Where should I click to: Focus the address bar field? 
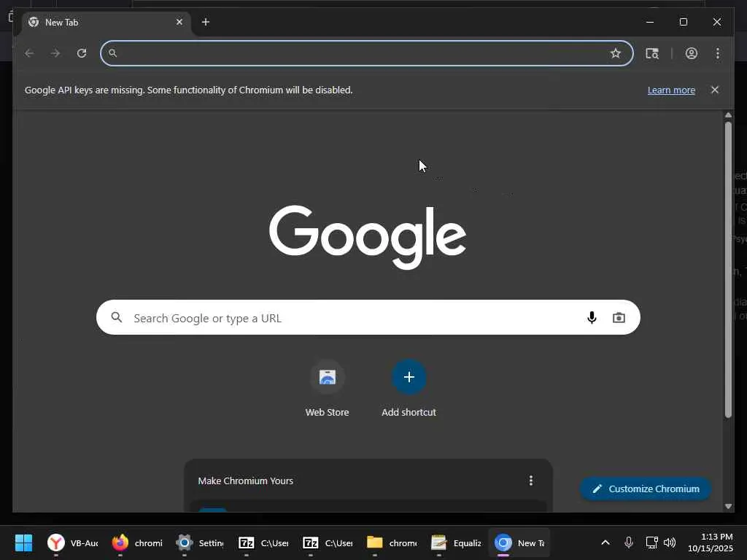tap(367, 53)
